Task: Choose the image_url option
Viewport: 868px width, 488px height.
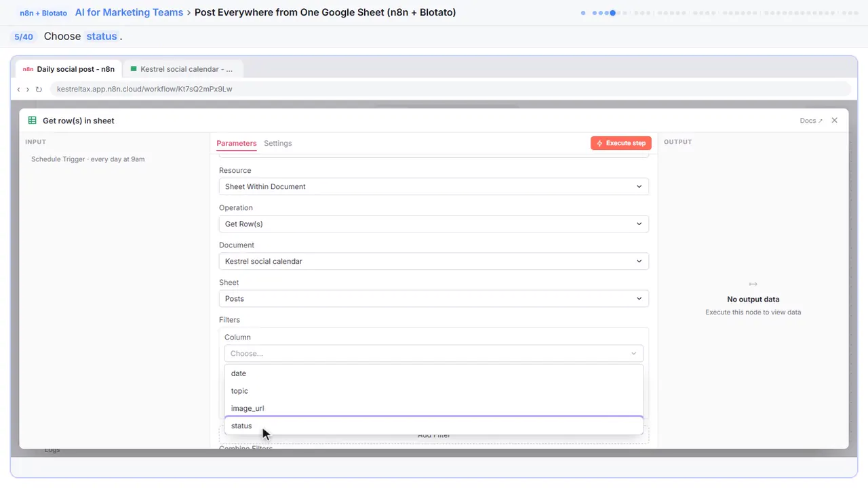Action: [x=433, y=409]
